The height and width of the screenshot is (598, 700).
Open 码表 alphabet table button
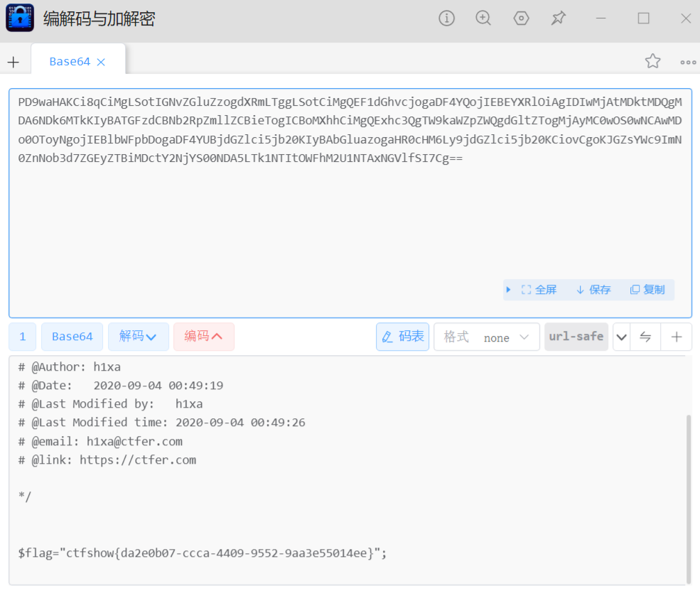[403, 337]
